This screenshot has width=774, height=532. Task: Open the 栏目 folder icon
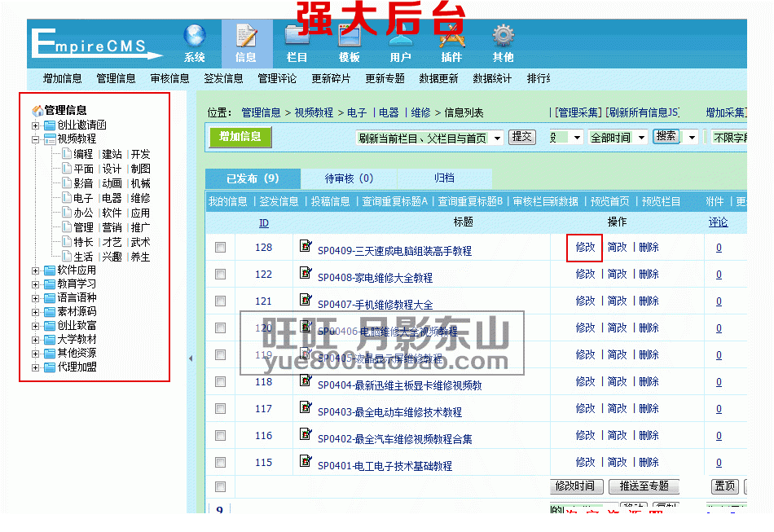[297, 37]
